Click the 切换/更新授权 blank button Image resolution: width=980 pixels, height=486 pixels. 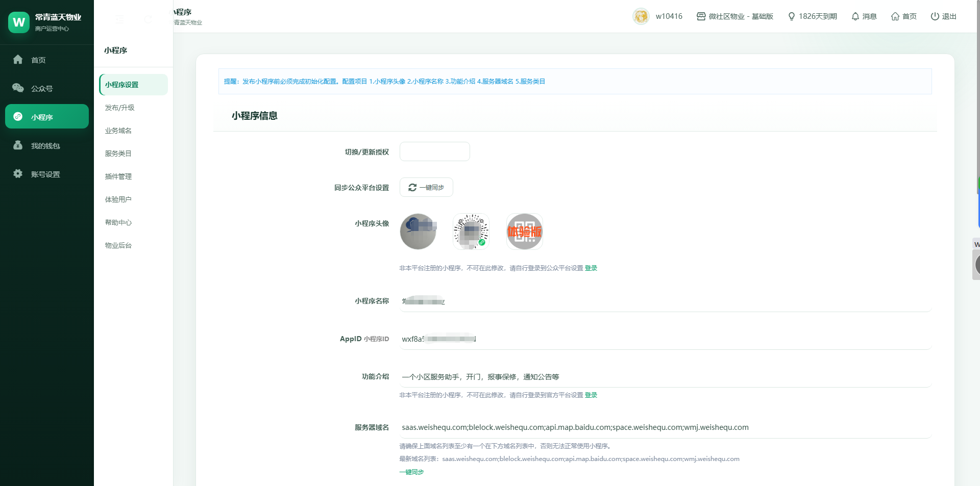(x=435, y=151)
